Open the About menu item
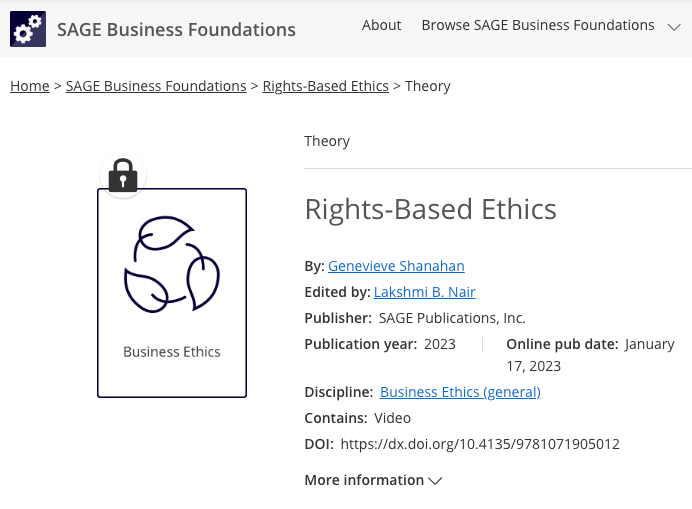Image resolution: width=692 pixels, height=509 pixels. point(381,25)
